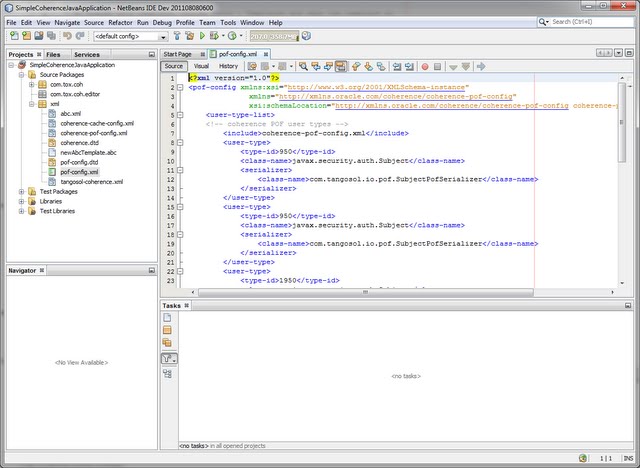Click the XSL Transformation right-arrow icon
The height and width of the screenshot is (468, 640).
(481, 66)
